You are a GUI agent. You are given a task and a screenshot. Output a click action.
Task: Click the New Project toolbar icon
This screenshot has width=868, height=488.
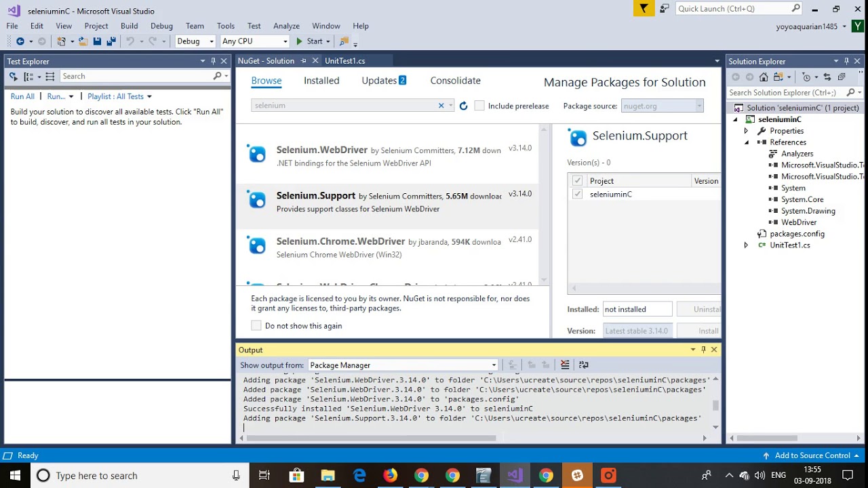[62, 41]
